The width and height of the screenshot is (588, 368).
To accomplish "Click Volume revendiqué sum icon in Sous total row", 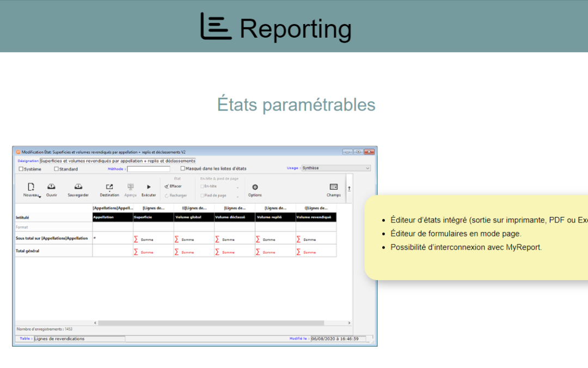I will click(x=298, y=239).
